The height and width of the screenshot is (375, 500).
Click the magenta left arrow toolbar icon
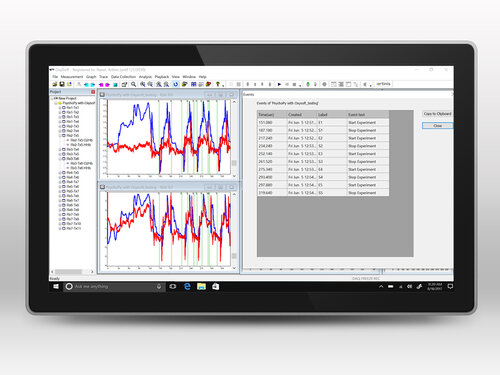pyautogui.click(x=101, y=84)
